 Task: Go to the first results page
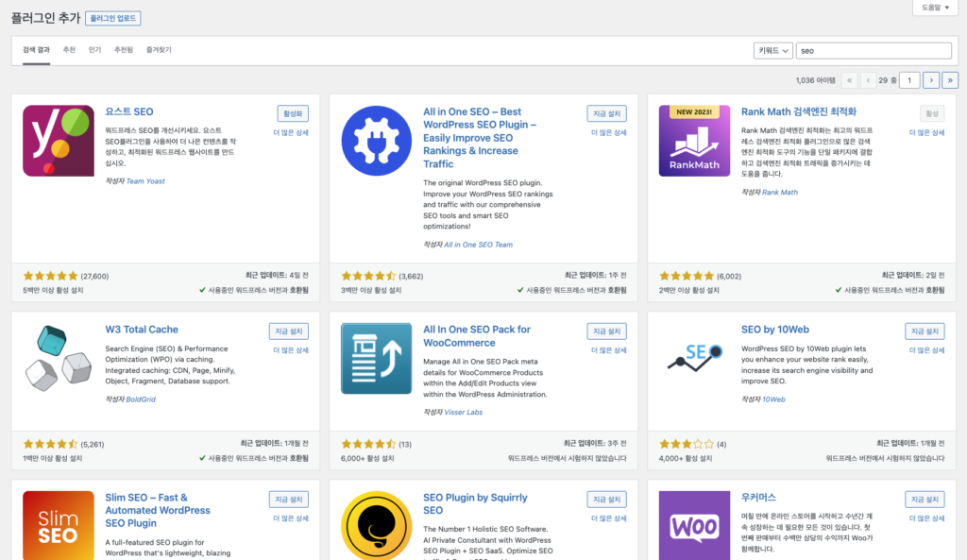tap(849, 80)
